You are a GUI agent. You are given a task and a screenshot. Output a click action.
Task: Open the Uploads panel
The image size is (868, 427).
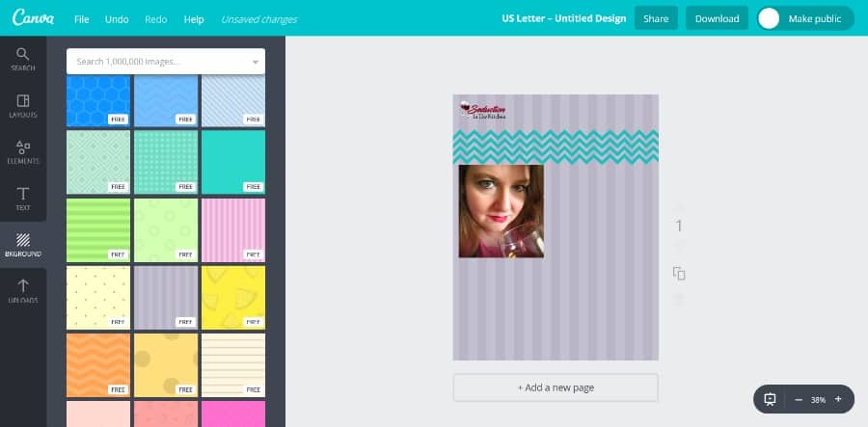pyautogui.click(x=23, y=291)
